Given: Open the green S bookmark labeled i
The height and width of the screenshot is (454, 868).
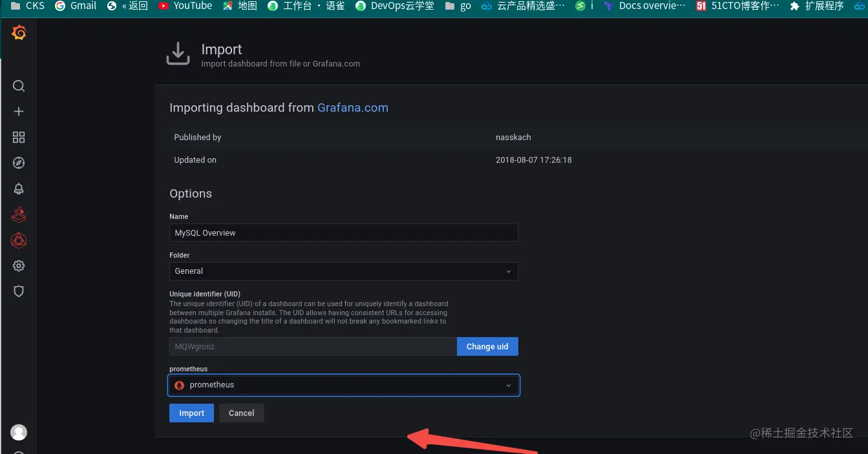Looking at the screenshot, I should 584,6.
